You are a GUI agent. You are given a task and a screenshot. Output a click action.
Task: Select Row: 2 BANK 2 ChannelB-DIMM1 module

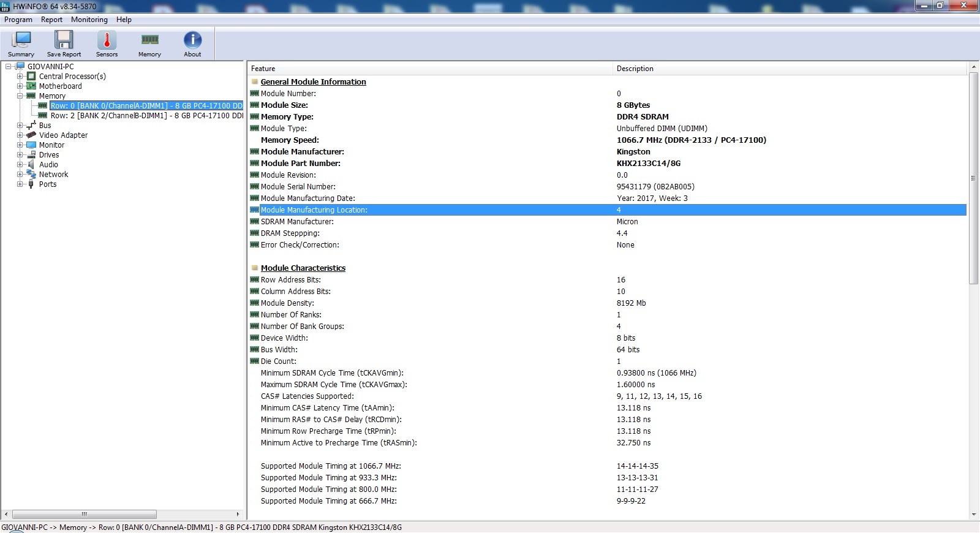(146, 115)
